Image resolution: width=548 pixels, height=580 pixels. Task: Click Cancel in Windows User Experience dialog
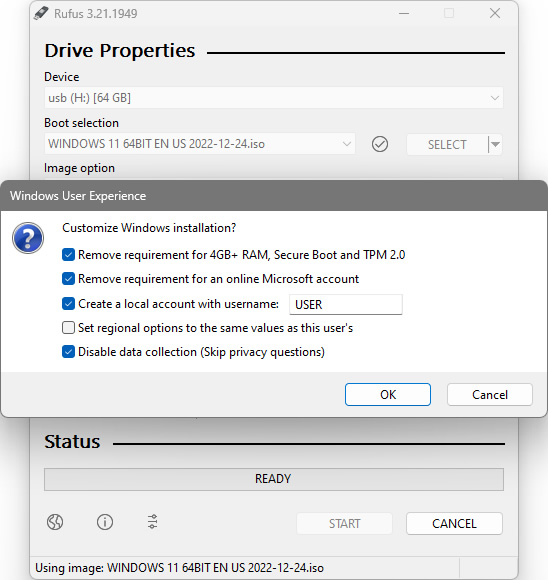pos(490,395)
